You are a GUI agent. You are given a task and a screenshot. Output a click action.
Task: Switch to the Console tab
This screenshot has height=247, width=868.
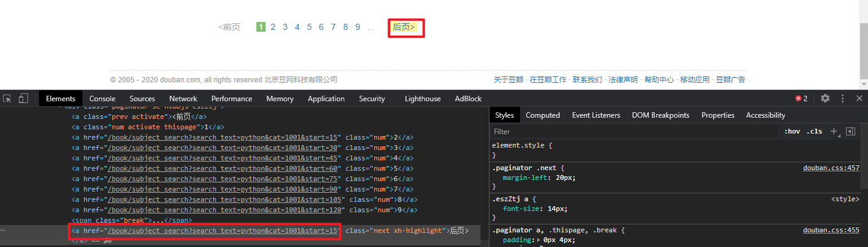[x=103, y=98]
